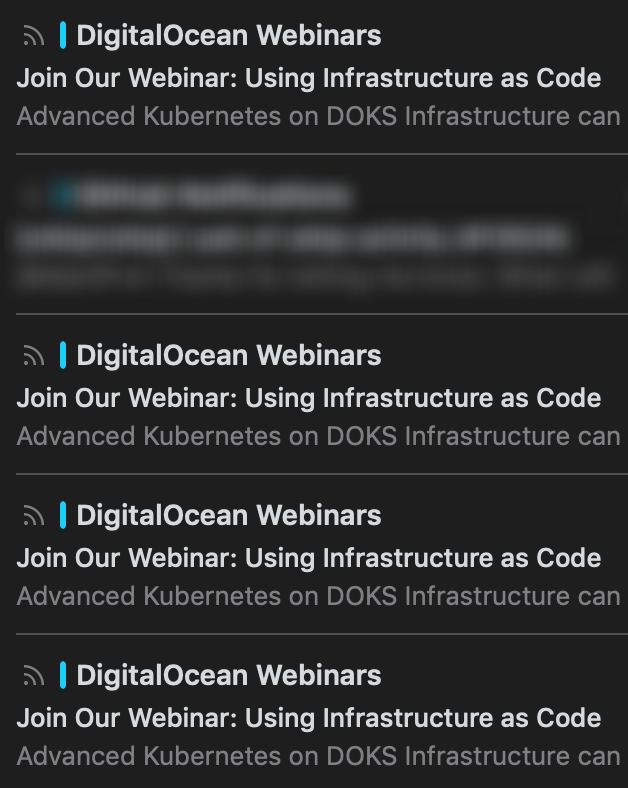Open the bottommost 'Join Our Webinar' subject line
This screenshot has height=788, width=628.
(309, 718)
